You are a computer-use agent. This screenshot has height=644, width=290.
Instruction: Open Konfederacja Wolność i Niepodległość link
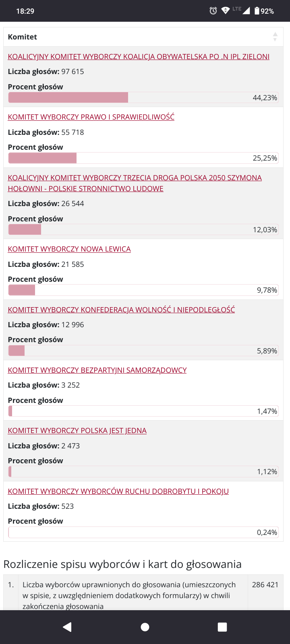click(x=121, y=310)
